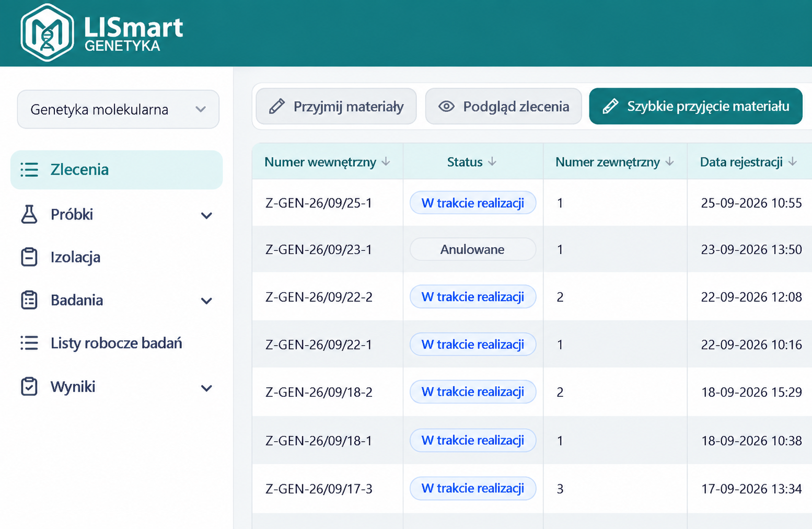Select order Z-GEN-26/09/18-2

tap(319, 392)
